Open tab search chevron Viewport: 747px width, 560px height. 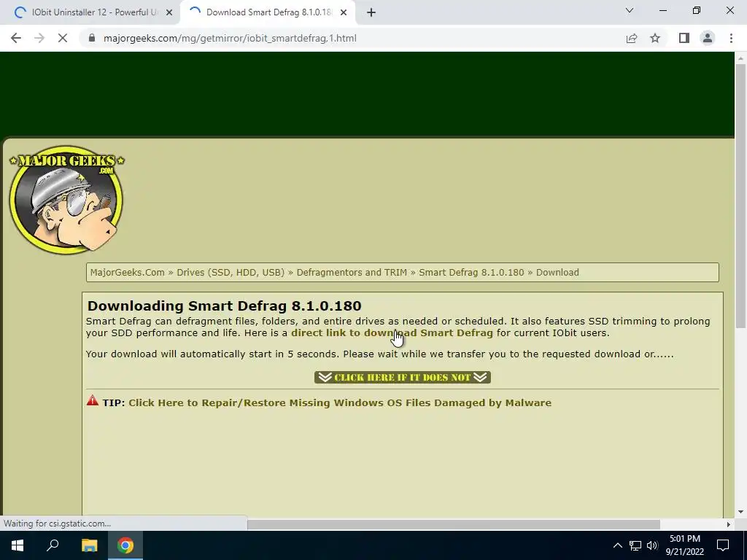[x=630, y=10]
